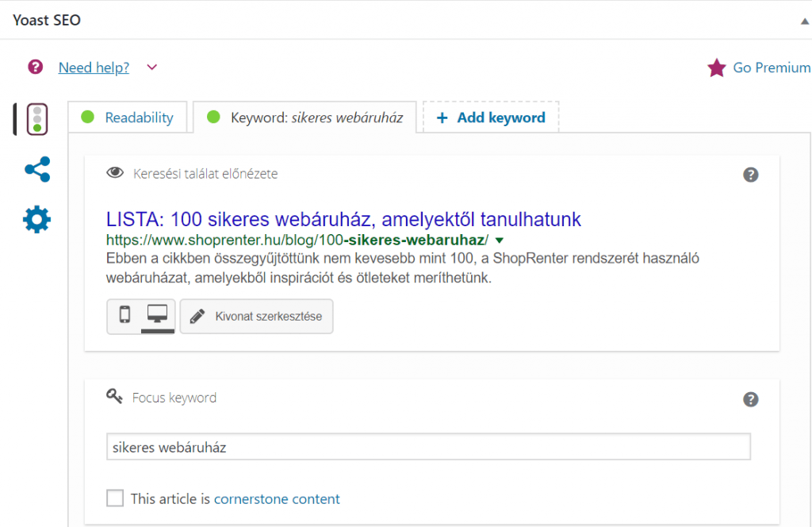Select the Keyword: sikeres webáruház tab
812x527 pixels.
[x=304, y=117]
